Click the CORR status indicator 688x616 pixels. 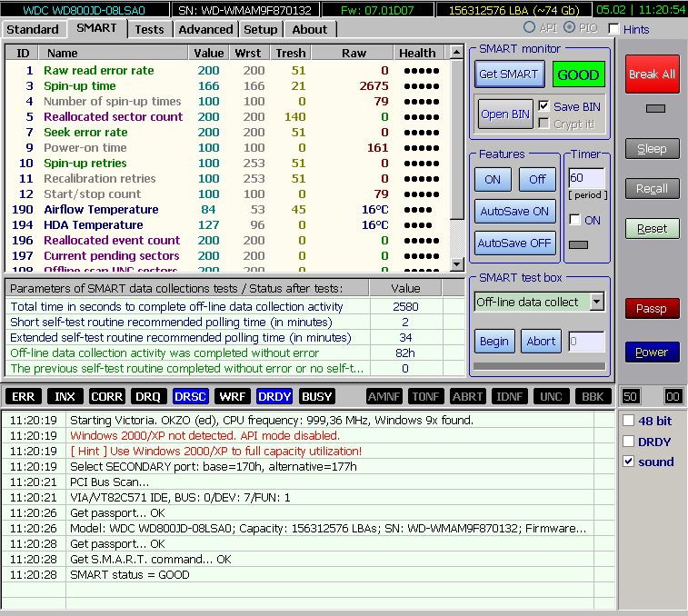[x=106, y=396]
